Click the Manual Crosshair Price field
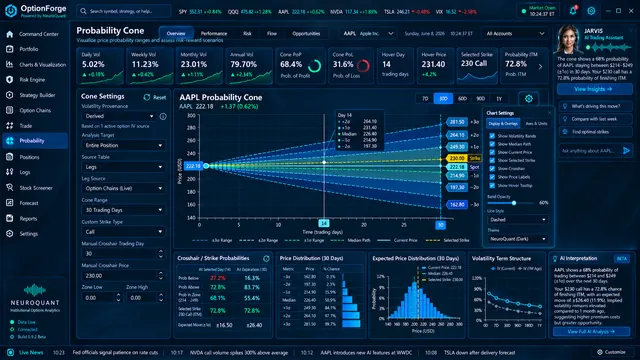The height and width of the screenshot is (360, 640). click(123, 276)
